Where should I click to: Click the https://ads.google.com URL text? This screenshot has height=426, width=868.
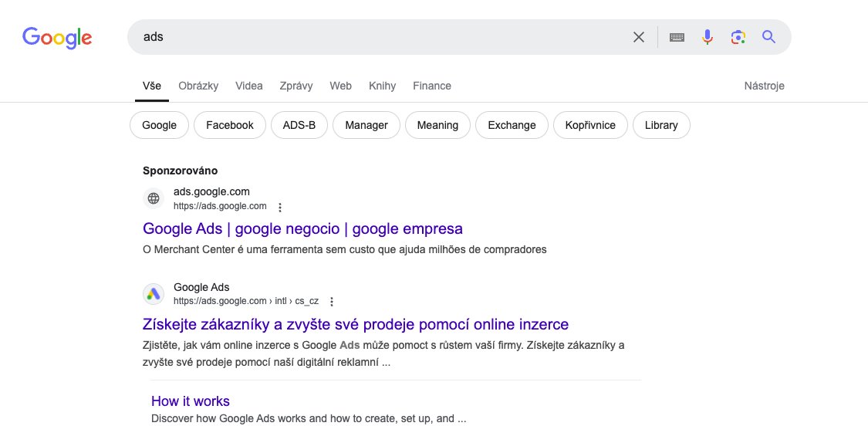pos(220,206)
